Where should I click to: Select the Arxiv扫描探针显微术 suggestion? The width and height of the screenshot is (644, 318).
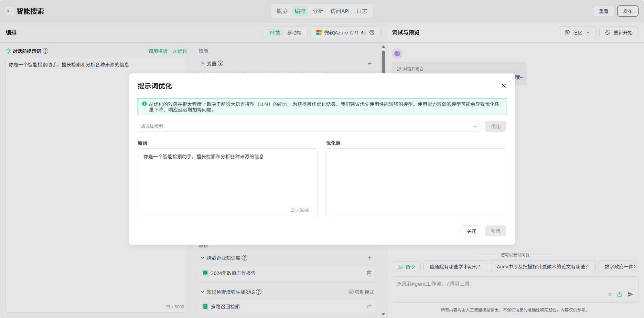(543, 266)
